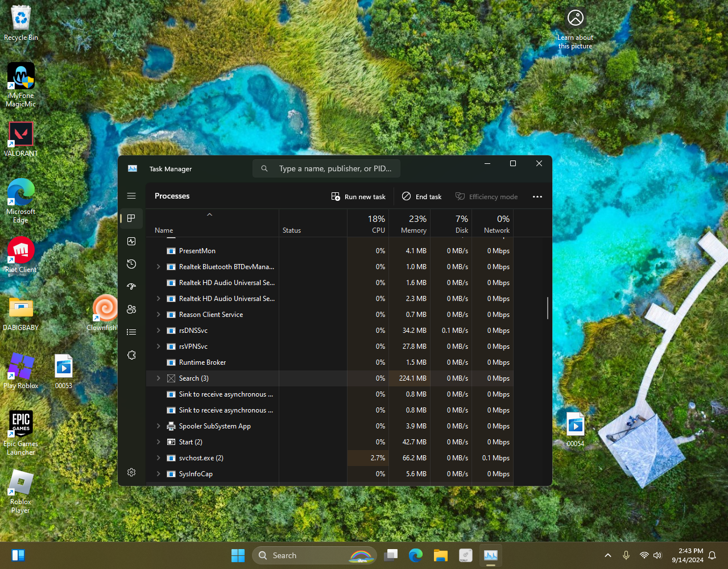Select the Riot Client desktop shortcut
The width and height of the screenshot is (728, 569).
21,254
